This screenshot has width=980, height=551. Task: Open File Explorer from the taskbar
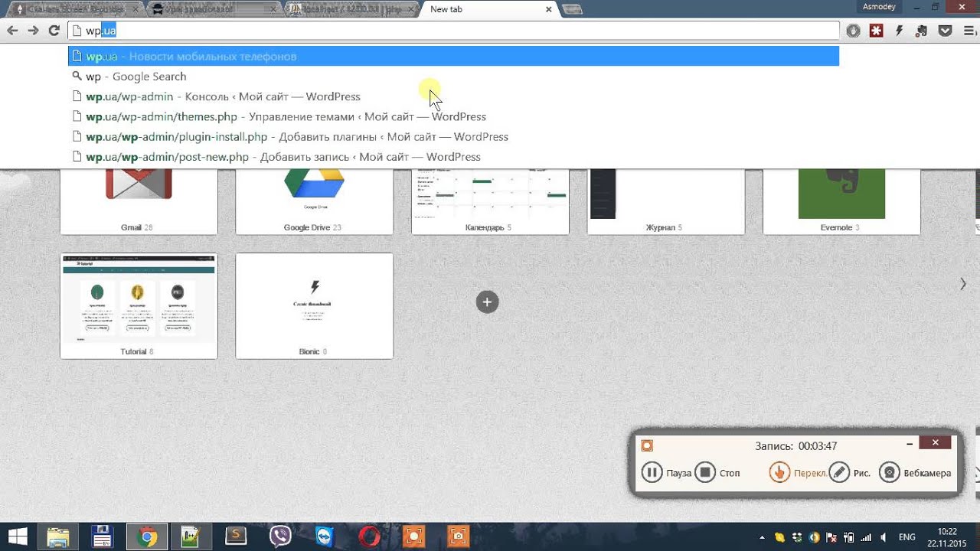pyautogui.click(x=58, y=536)
